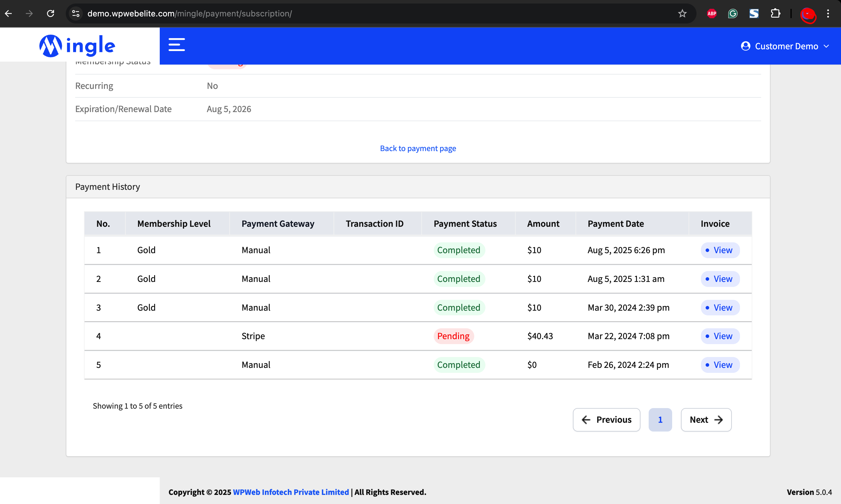Sort by Payment Gateway column header
Viewport: 841px width, 504px height.
[282, 224]
